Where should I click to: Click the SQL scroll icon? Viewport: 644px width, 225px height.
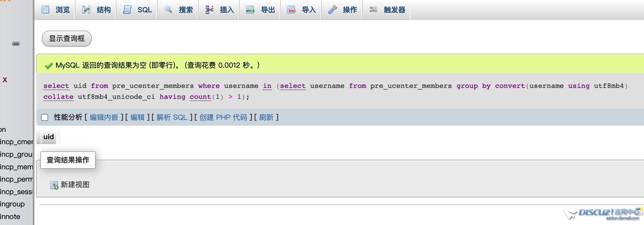point(127,10)
